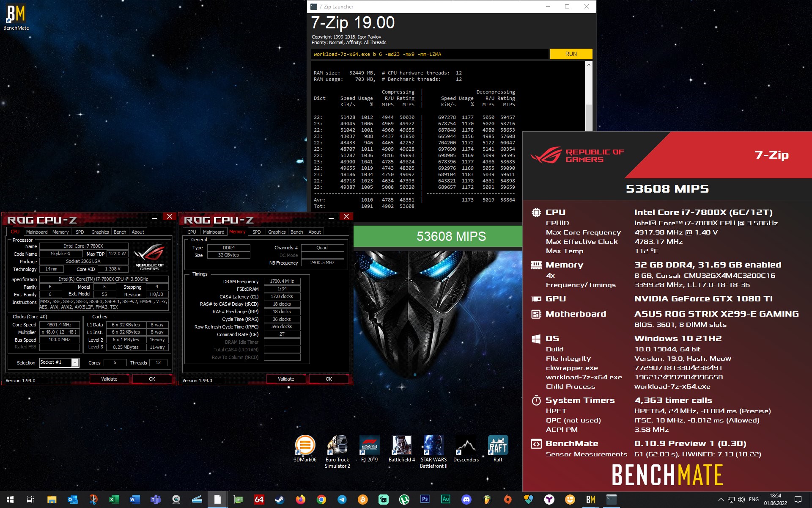Open the Windows Start menu
812x508 pixels.
point(10,500)
